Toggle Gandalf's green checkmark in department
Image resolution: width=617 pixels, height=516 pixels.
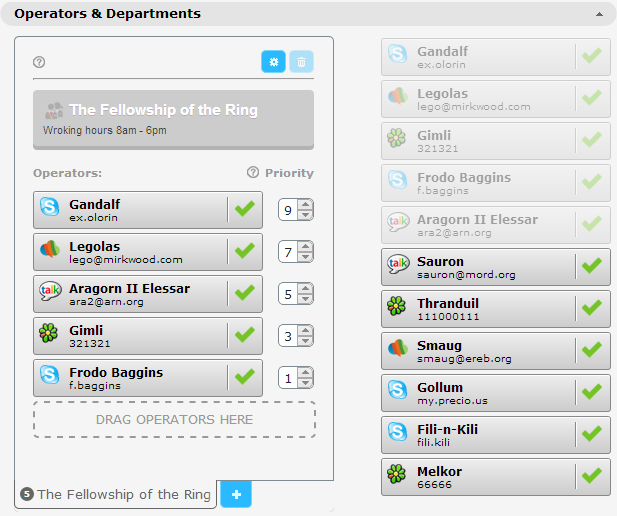[245, 209]
